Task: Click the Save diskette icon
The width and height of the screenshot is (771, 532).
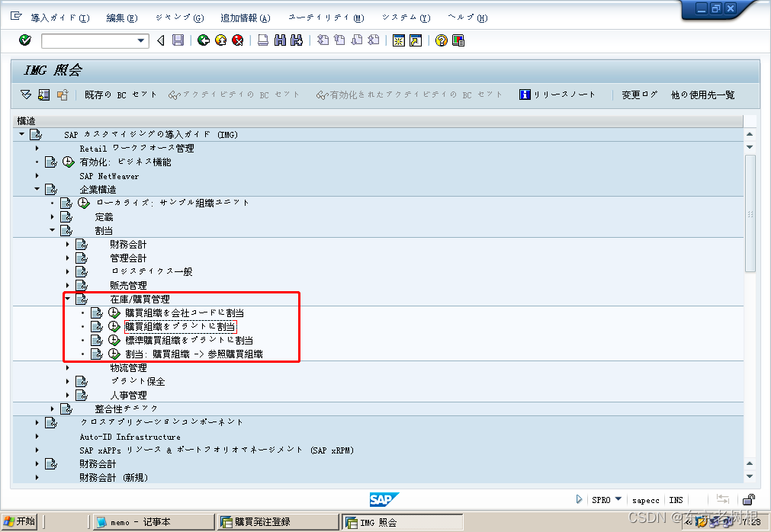Action: 178,40
